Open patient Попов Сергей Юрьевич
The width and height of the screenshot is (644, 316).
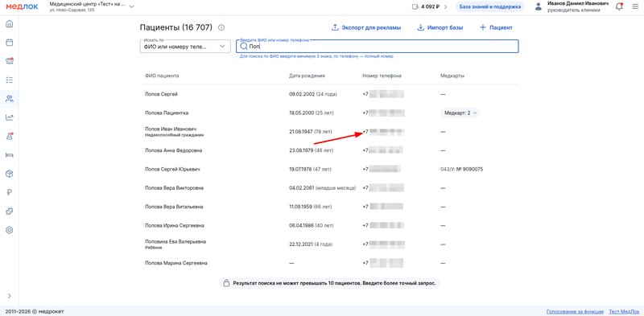tap(172, 169)
